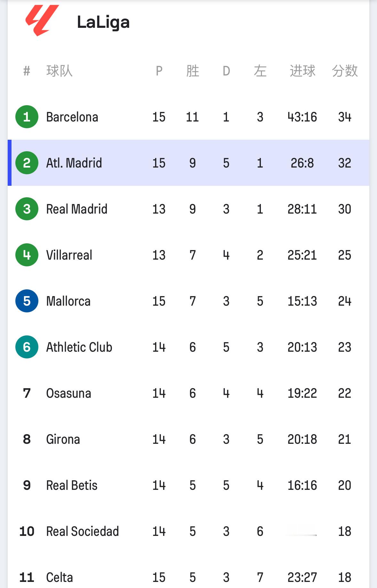Click the P matches-played column header
Image resolution: width=377 pixels, height=588 pixels.
(x=159, y=71)
